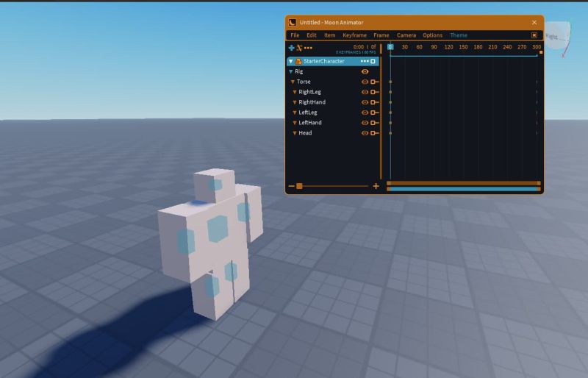This screenshot has height=378, width=588.
Task: Click the square icon on StarterCharacter row
Action: point(373,61)
